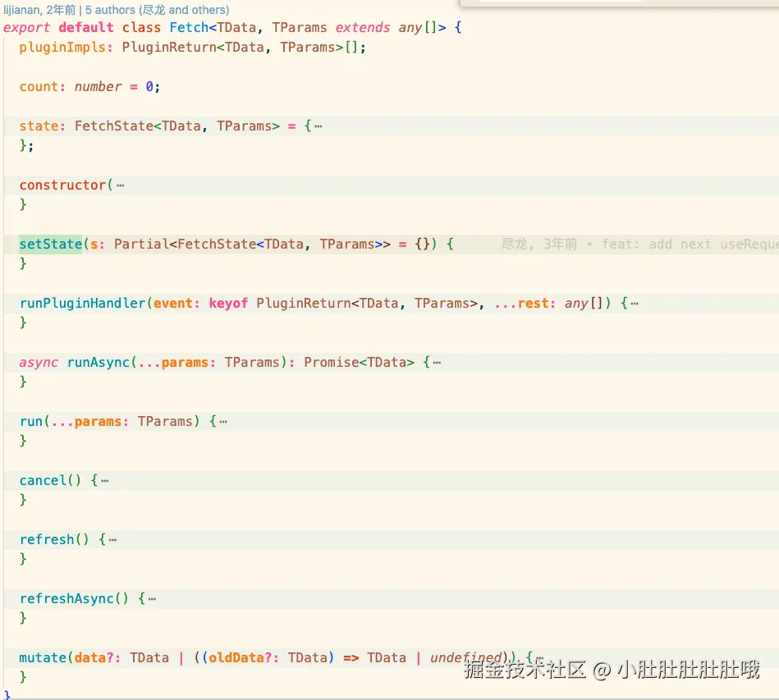Screen dimensions: 779x700
Task: Click the mutate method name
Action: tap(43, 658)
